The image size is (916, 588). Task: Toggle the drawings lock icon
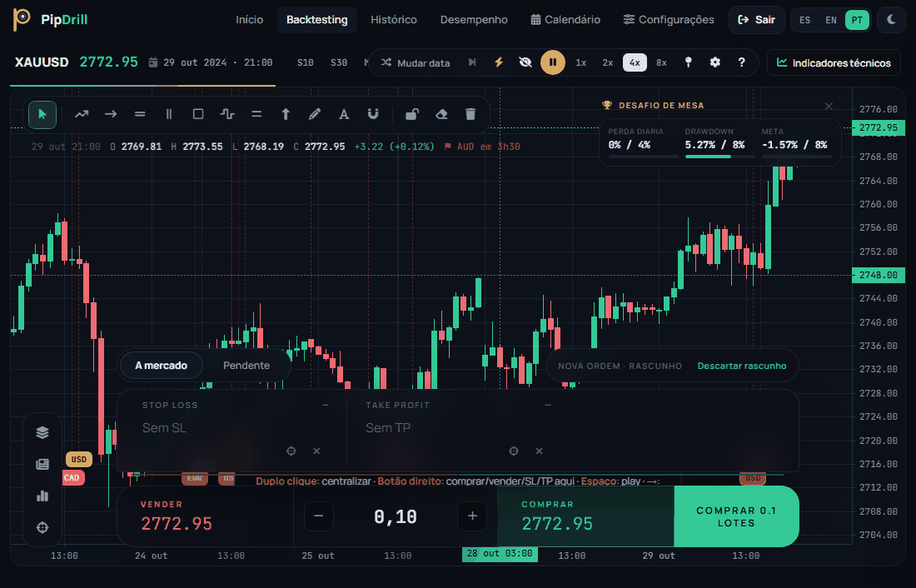(412, 115)
